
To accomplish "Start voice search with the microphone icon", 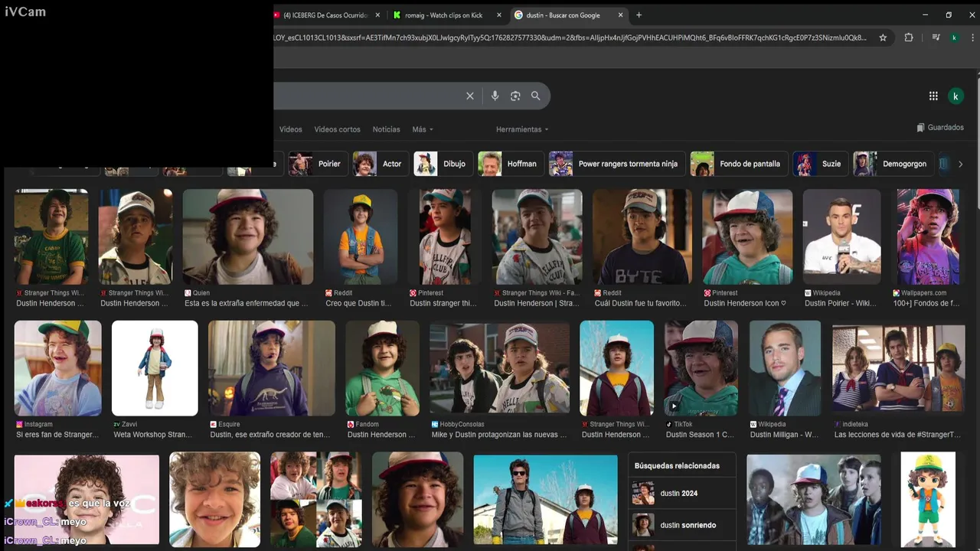I will 495,96.
